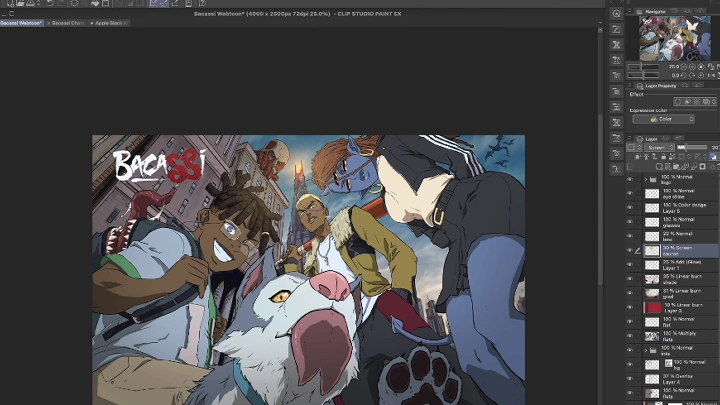The width and height of the screenshot is (720, 405).
Task: Click the Navigator preview thumbnail
Action: tap(675, 39)
